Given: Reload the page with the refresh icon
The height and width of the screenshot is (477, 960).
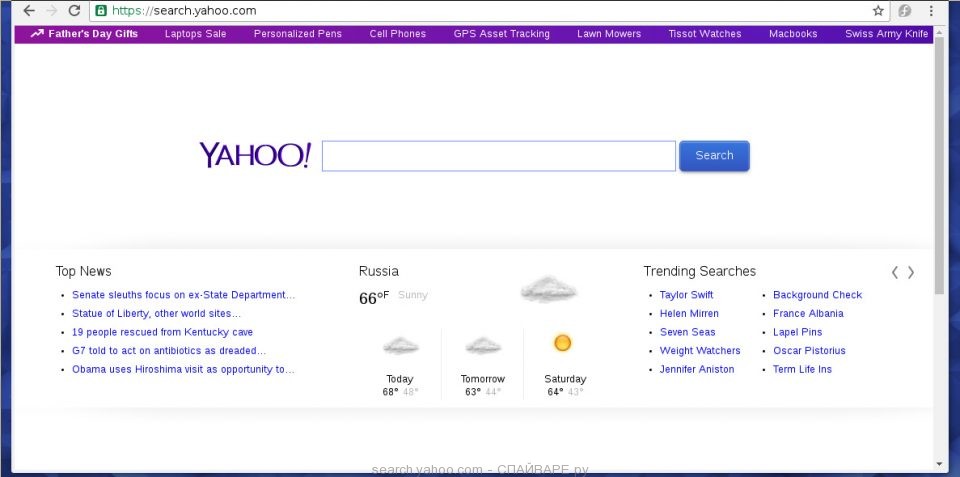Looking at the screenshot, I should point(74,10).
